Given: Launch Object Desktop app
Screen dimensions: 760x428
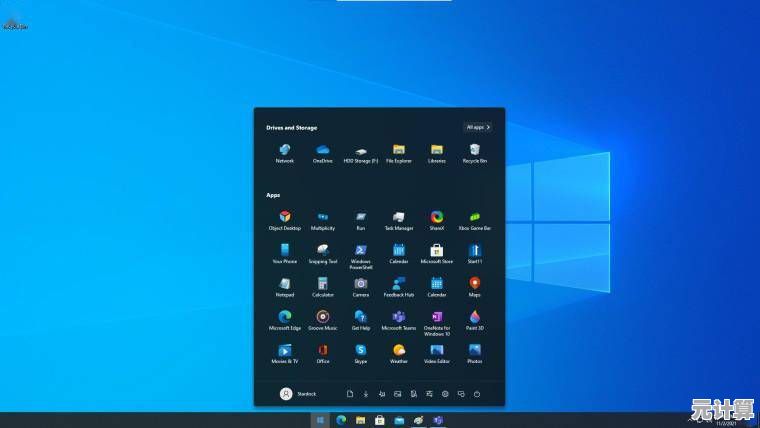Looking at the screenshot, I should click(285, 221).
